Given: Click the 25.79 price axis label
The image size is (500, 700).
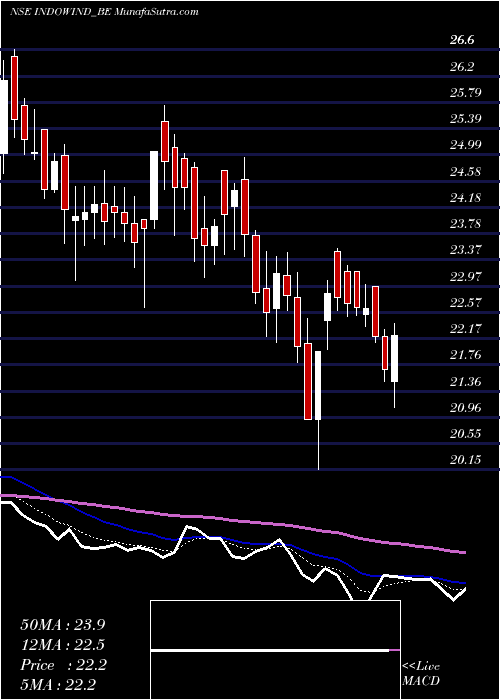Looking at the screenshot, I should pos(465,93).
